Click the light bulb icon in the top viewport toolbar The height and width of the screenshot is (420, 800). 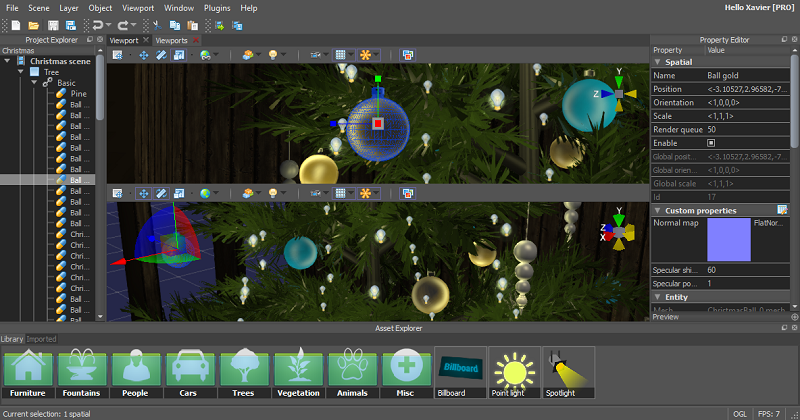[272, 54]
